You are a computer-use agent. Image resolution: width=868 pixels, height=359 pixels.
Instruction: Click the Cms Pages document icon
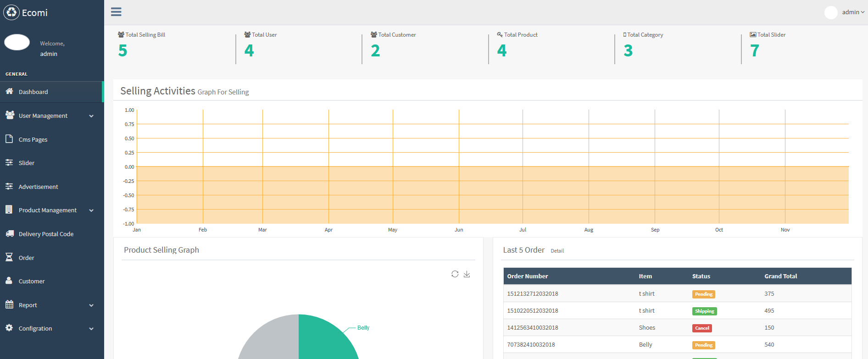click(9, 139)
